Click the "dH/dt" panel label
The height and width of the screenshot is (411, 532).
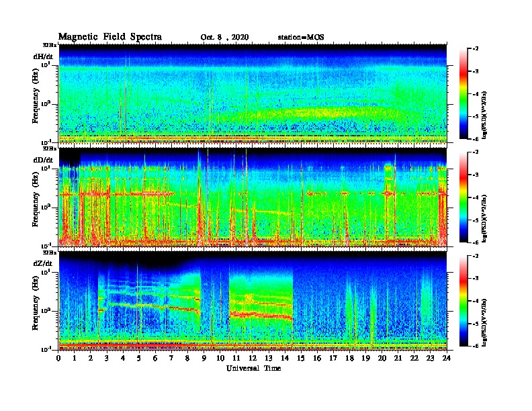tap(43, 56)
